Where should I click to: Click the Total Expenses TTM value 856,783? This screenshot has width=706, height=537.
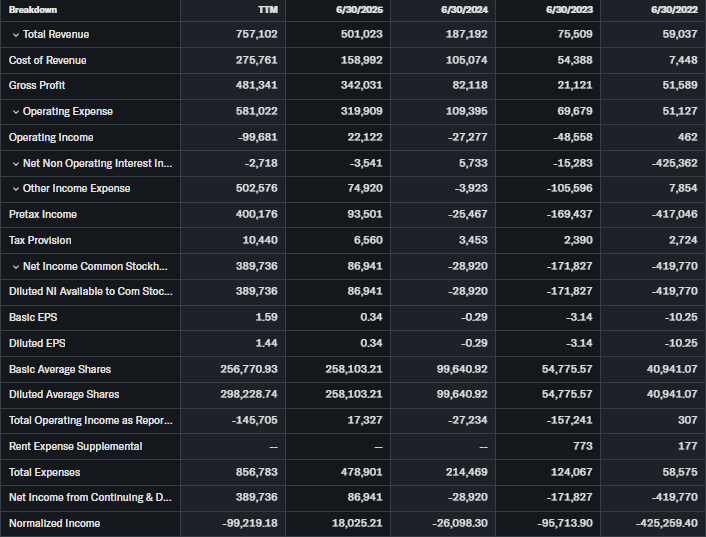pos(258,472)
